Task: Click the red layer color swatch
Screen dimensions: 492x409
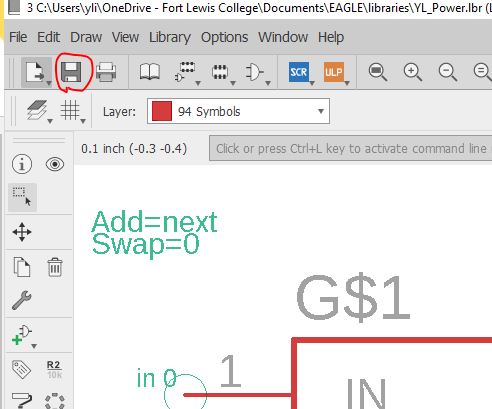Action: 162,111
